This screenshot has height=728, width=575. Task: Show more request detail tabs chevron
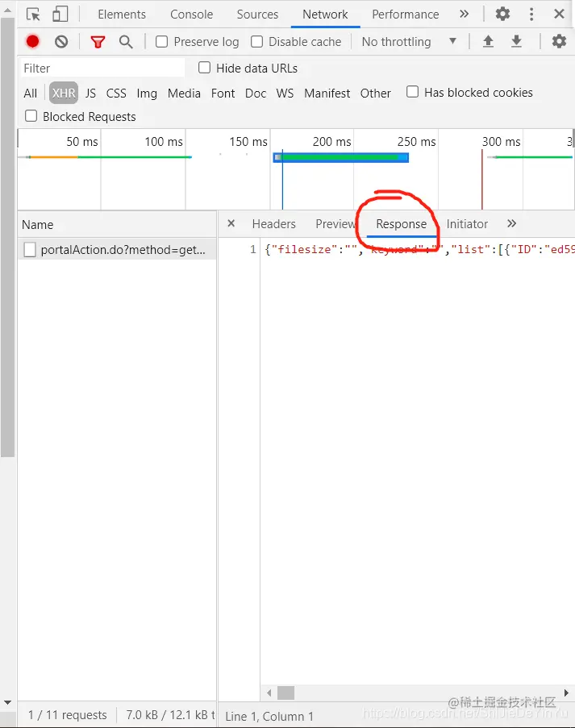pos(512,224)
